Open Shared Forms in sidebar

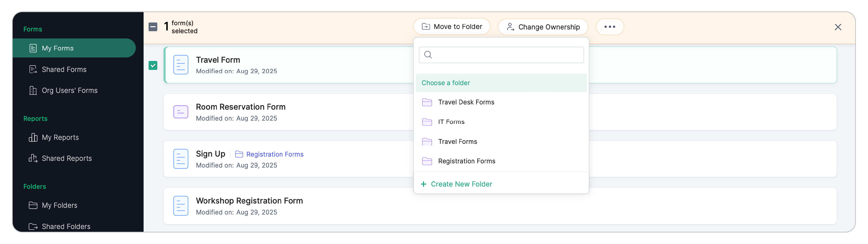64,69
